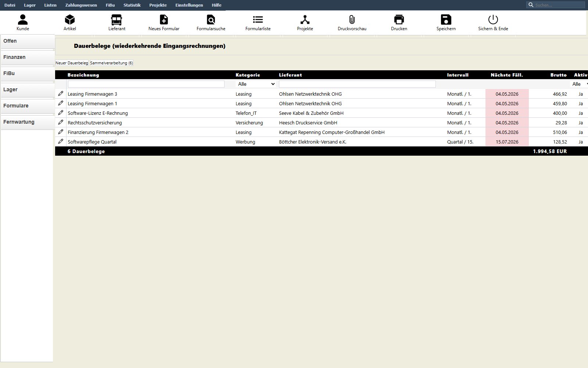Click the Speichern save icon
The width and height of the screenshot is (588, 368).
[x=446, y=20]
